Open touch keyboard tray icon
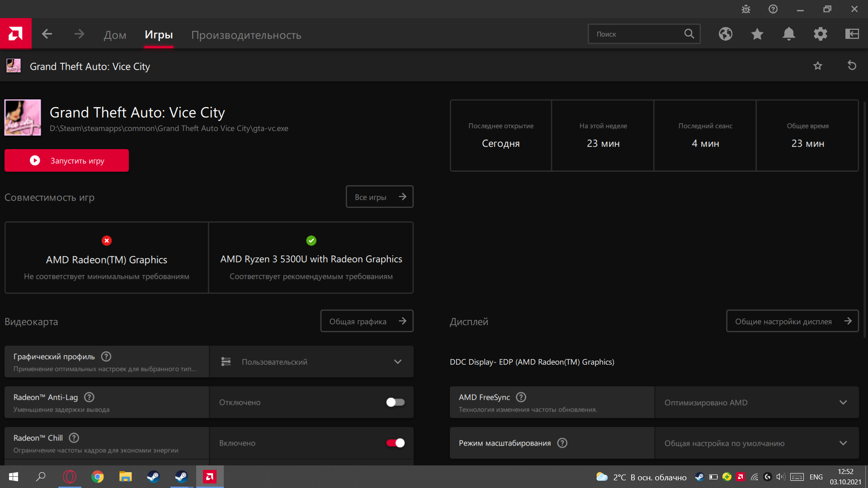The height and width of the screenshot is (488, 868). click(797, 477)
